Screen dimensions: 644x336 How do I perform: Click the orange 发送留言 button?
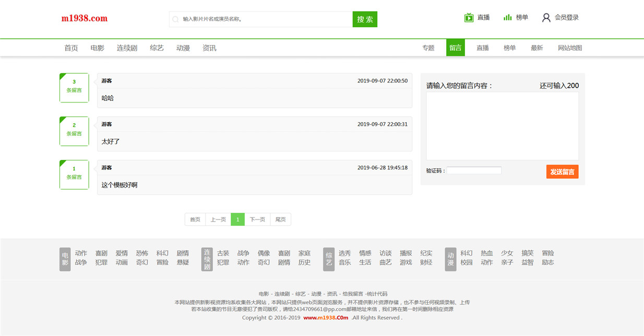[563, 172]
